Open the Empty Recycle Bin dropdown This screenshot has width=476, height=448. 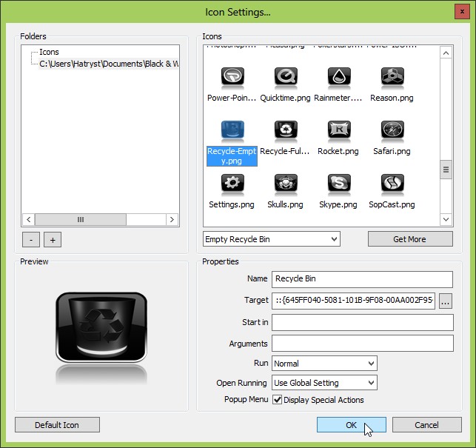pos(272,239)
